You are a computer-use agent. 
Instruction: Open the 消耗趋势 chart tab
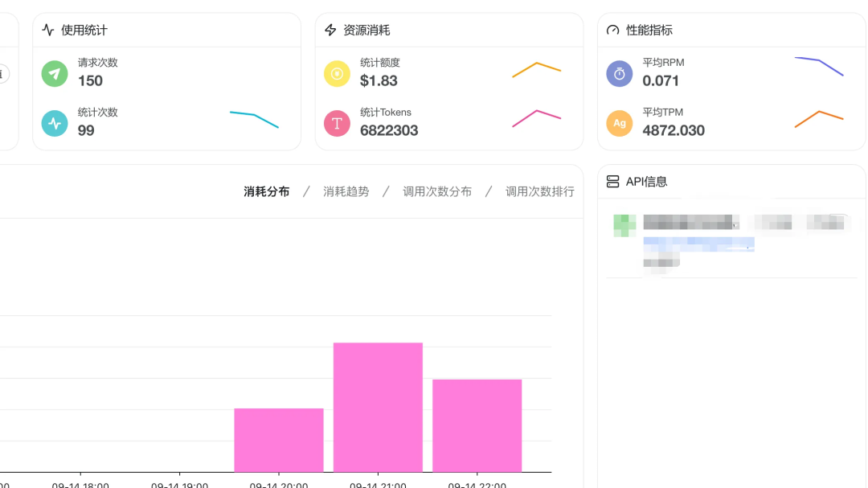(x=346, y=192)
